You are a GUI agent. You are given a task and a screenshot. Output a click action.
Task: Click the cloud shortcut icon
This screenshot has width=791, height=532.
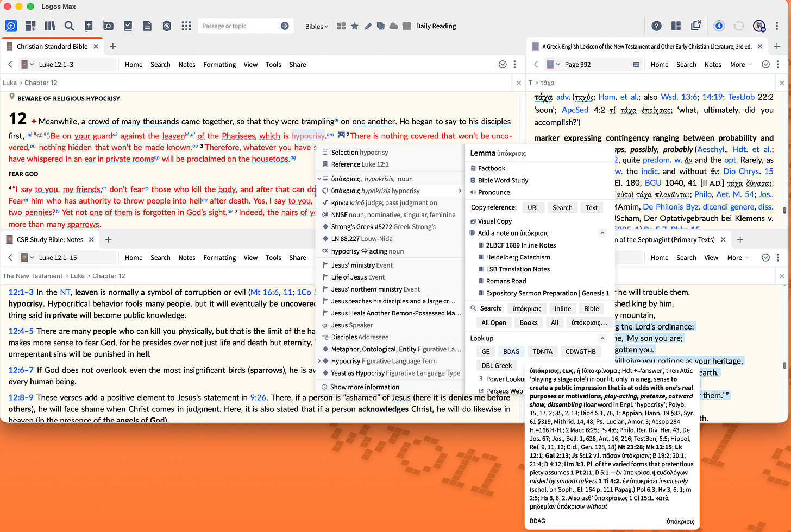(x=394, y=26)
